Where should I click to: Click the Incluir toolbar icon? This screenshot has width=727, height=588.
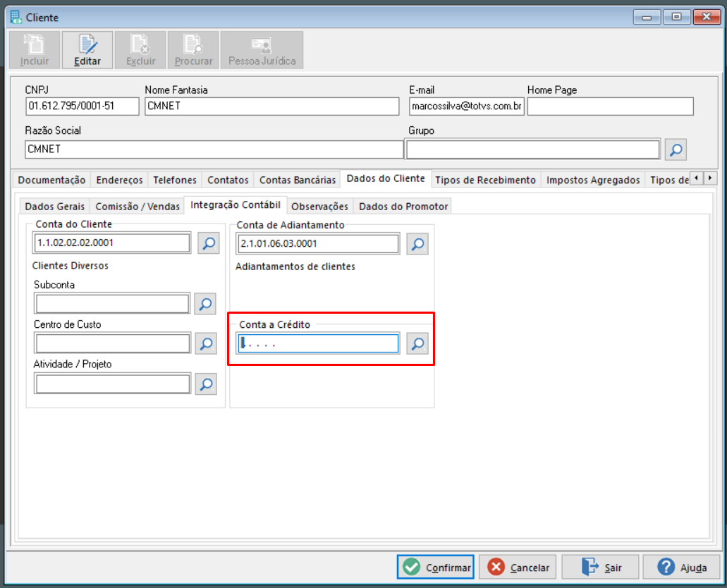click(x=35, y=50)
